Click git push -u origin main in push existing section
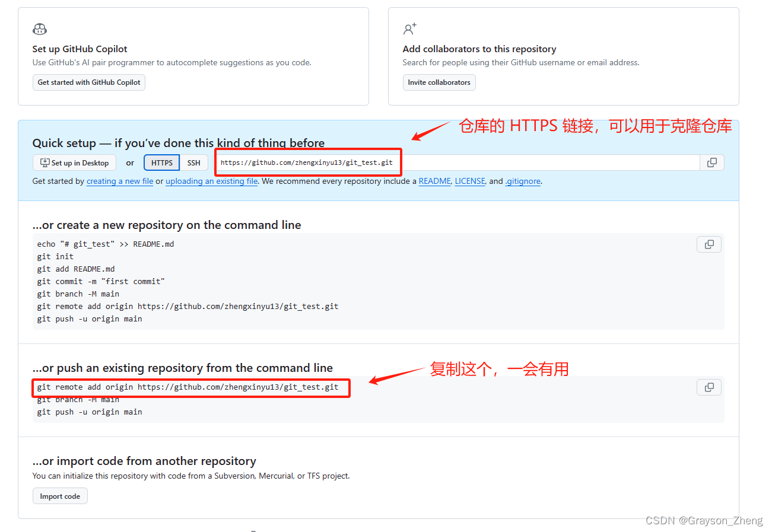 [90, 412]
